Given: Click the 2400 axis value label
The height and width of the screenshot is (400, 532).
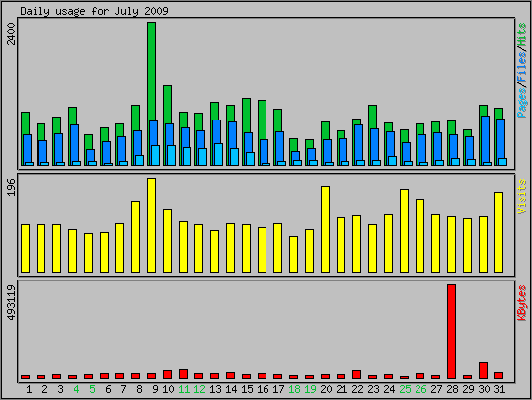Looking at the screenshot, I should (x=11, y=34).
